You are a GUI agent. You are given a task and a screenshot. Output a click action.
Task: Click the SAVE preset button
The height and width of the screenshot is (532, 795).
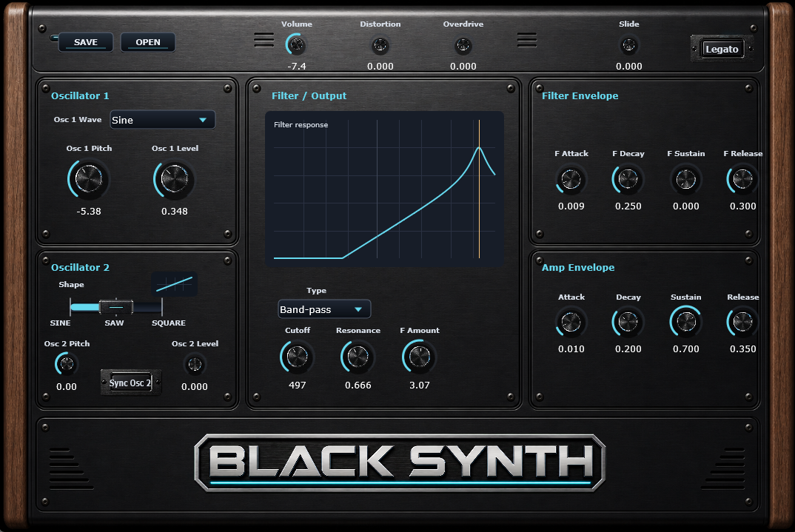(86, 42)
